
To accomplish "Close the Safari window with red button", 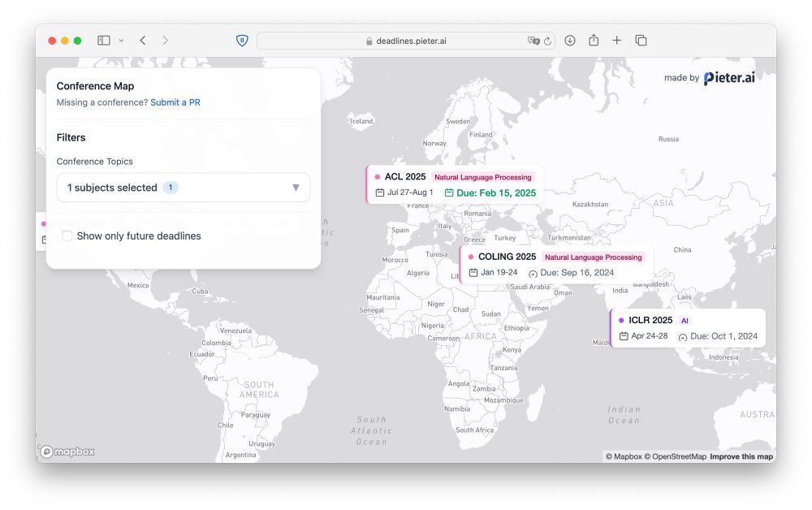I will tap(52, 41).
